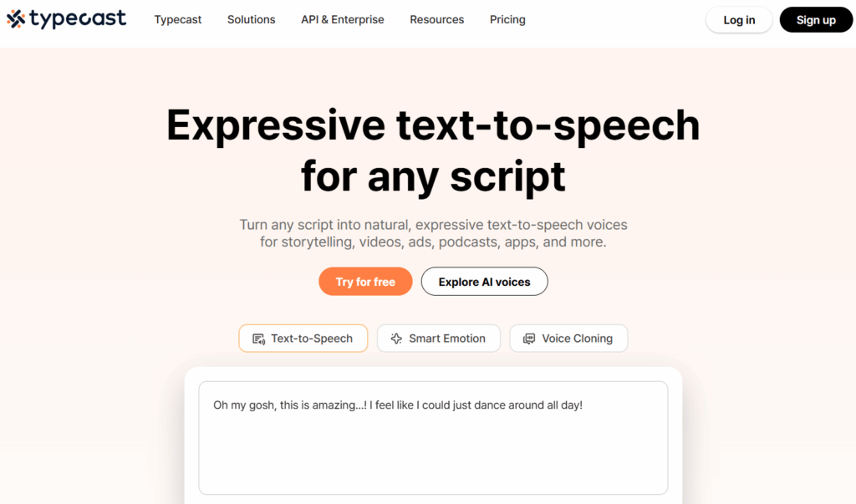Screen dimensions: 856x504
Task: Open the API & Enterprise menu
Action: coord(342,20)
